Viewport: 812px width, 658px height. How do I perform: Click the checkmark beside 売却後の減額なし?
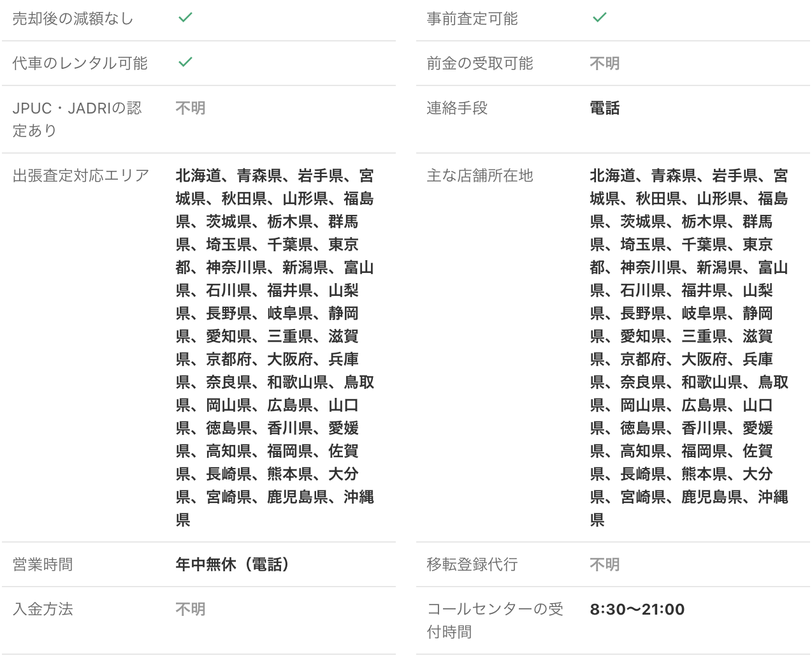(185, 18)
